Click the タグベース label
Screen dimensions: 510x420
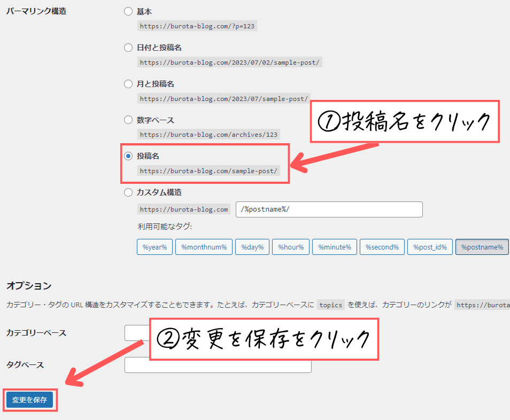pos(25,365)
